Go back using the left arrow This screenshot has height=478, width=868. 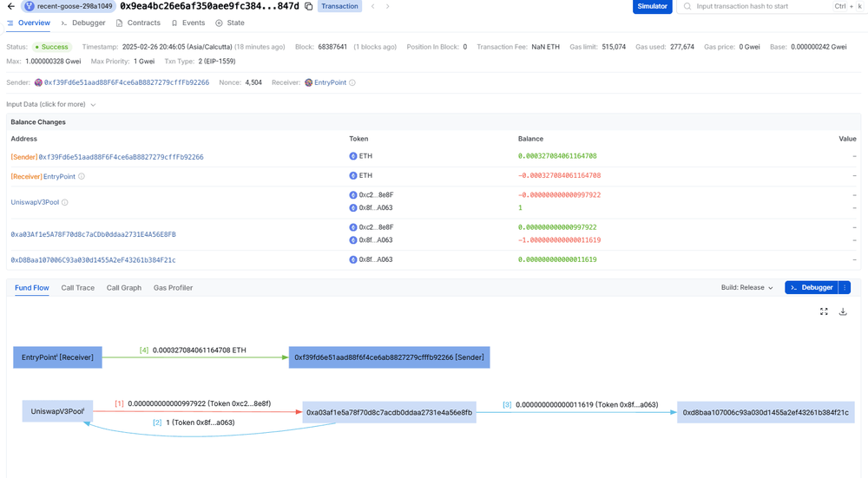(10, 6)
